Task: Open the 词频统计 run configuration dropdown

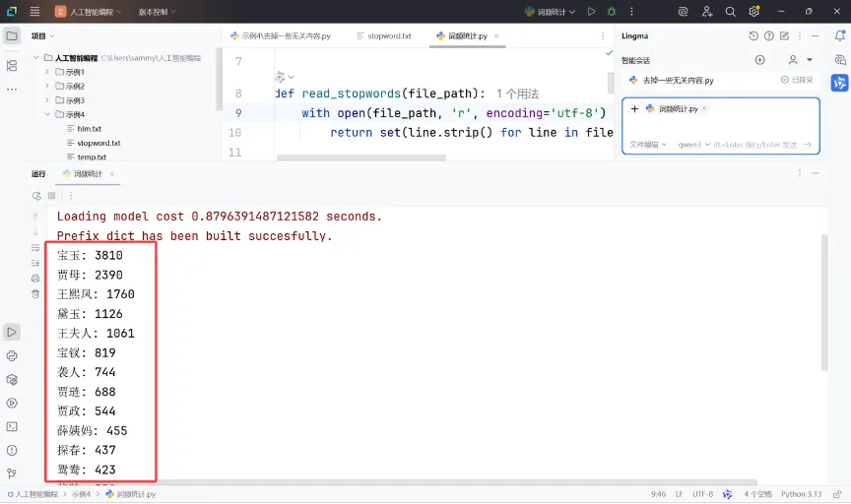Action: tap(550, 12)
